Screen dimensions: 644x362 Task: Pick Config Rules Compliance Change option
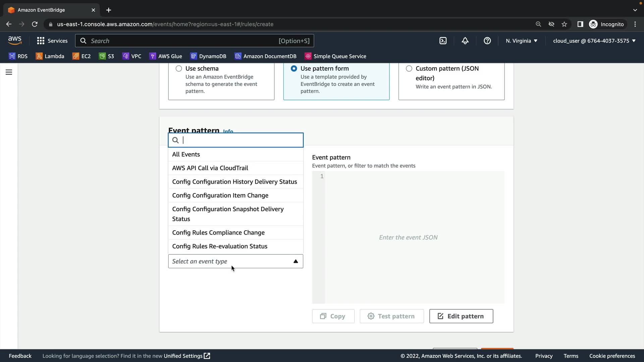pos(218,232)
